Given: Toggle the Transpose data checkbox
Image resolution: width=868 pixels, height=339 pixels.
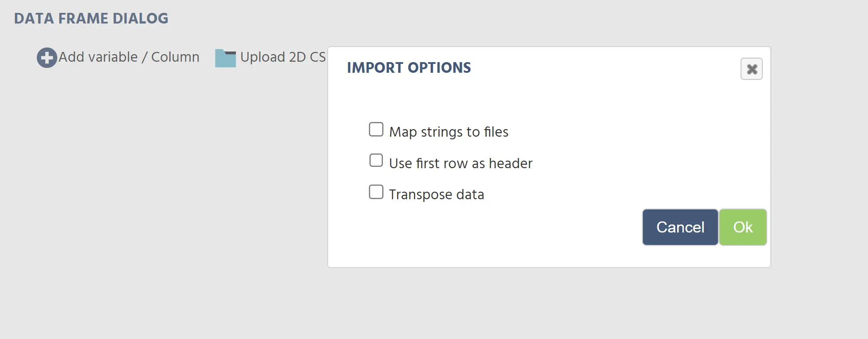Looking at the screenshot, I should [376, 192].
